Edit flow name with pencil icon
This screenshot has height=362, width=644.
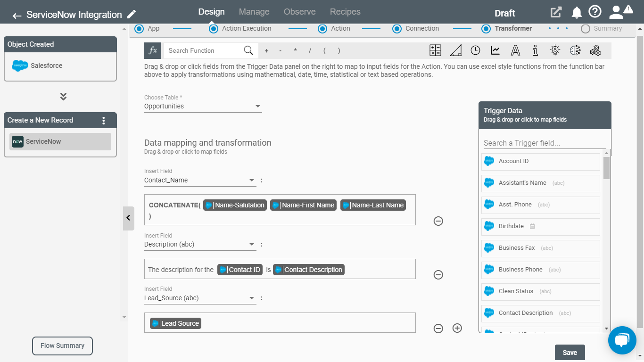132,14
